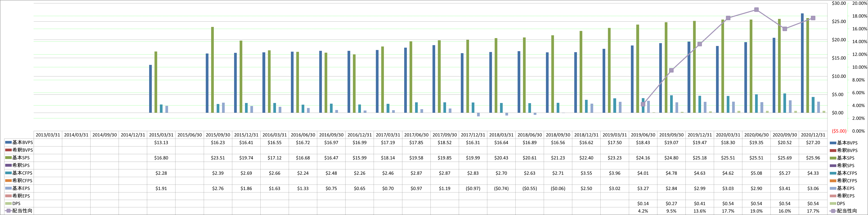Click the 2017/12/31 column header
Image resolution: width=868 pixels, height=215 pixels.
point(473,135)
